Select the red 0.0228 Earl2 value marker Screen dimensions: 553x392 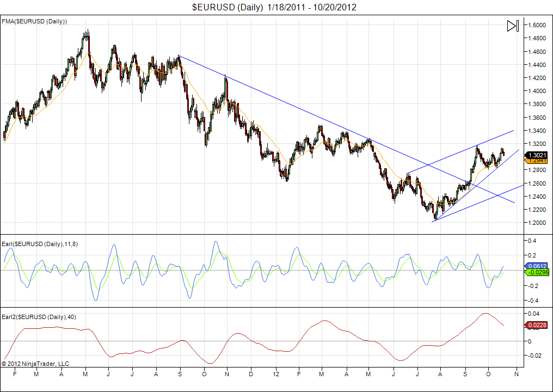tap(535, 326)
